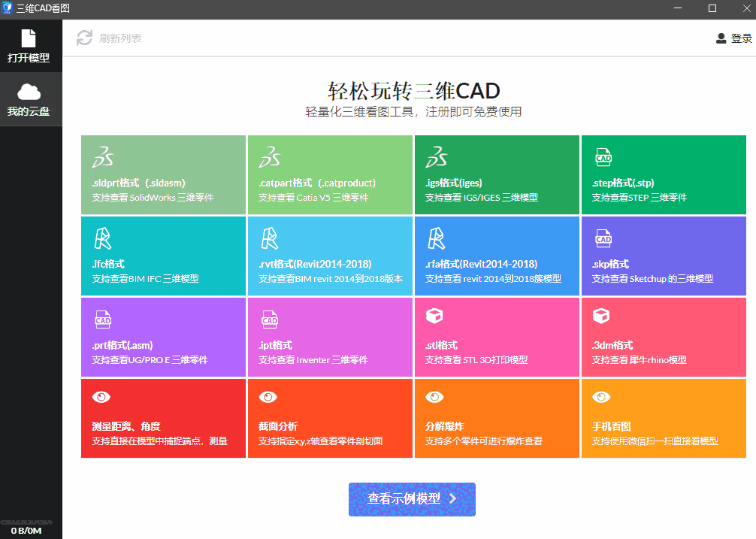756x539 pixels.
Task: Open the .ifc BIM format tile
Action: 163,256
